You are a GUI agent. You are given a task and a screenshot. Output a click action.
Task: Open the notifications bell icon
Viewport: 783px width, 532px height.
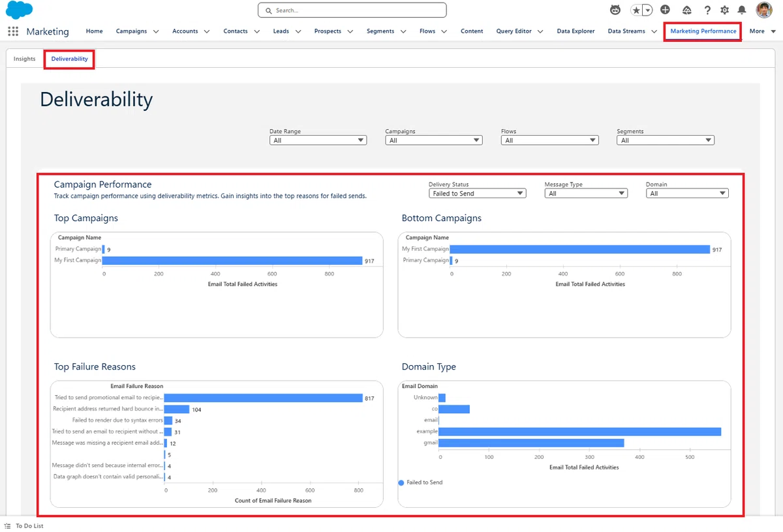coord(742,10)
